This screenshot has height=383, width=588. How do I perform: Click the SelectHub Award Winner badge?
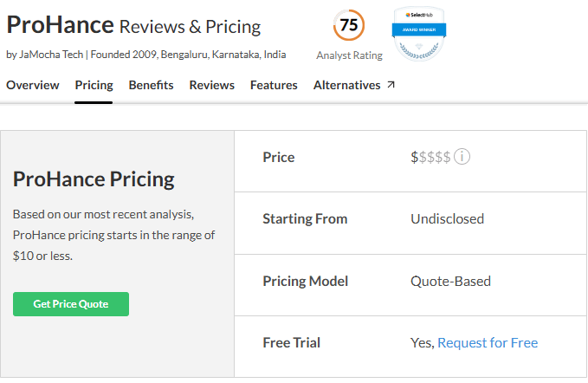pos(419,34)
